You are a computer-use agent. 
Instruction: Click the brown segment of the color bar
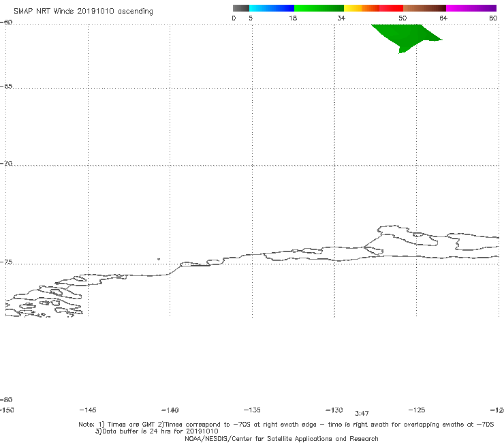click(x=424, y=8)
